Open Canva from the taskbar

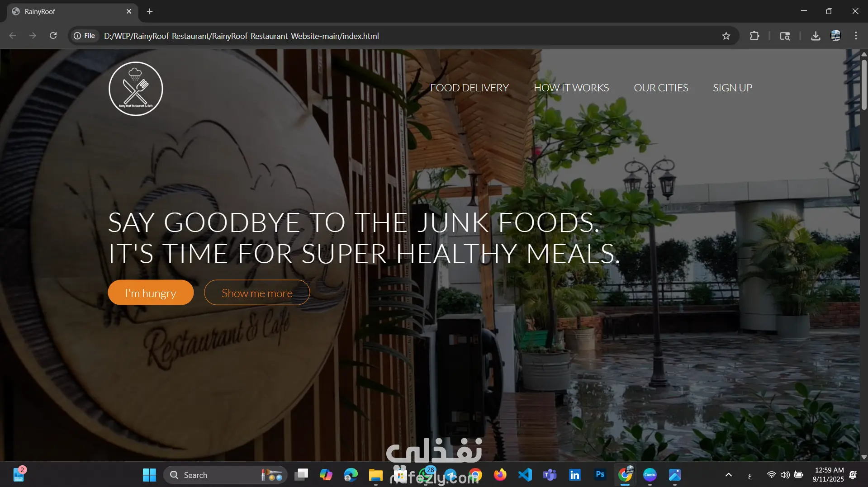click(x=649, y=475)
